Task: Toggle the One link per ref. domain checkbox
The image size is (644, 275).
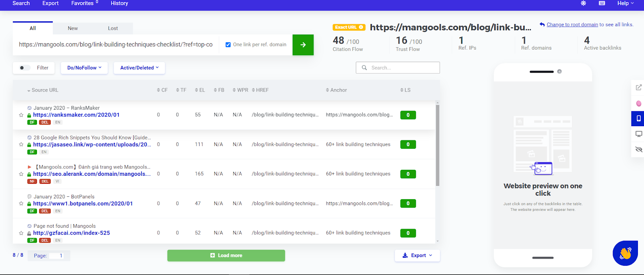Action: coord(228,45)
